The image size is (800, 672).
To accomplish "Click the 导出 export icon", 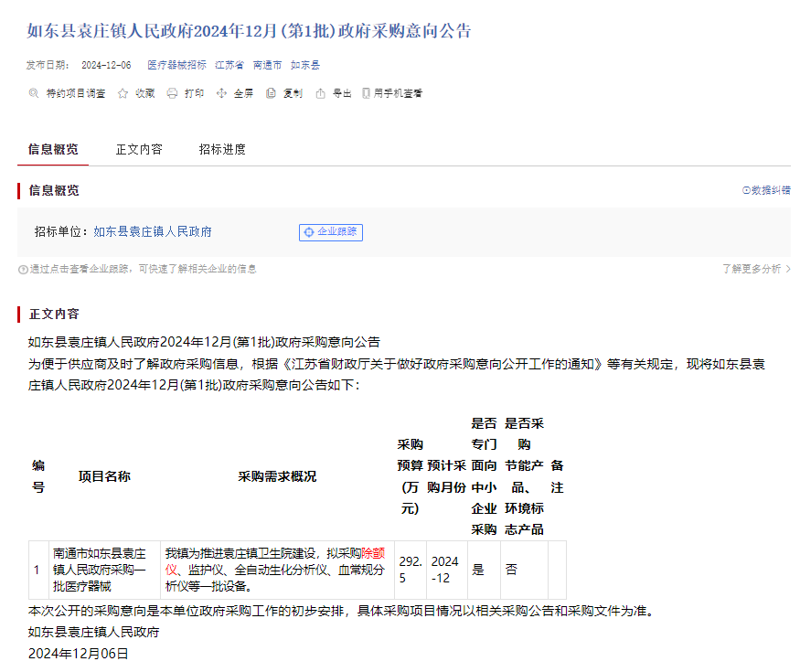I will coord(320,93).
